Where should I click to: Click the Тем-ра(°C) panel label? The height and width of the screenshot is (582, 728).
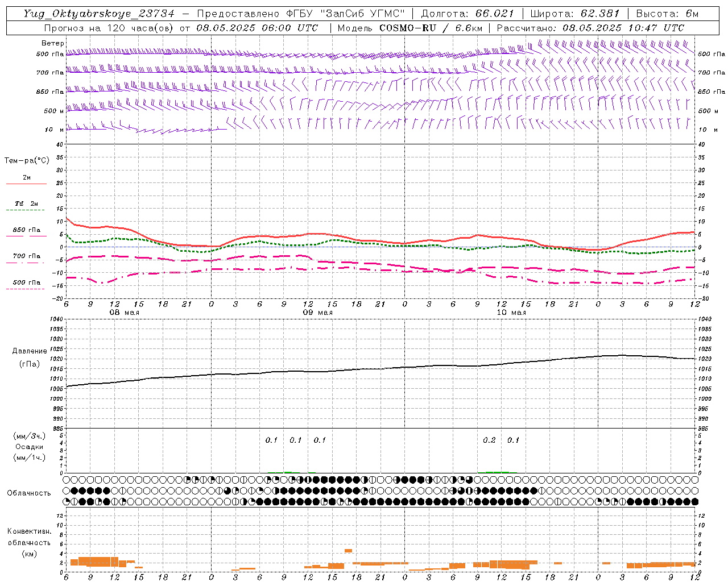click(x=27, y=161)
